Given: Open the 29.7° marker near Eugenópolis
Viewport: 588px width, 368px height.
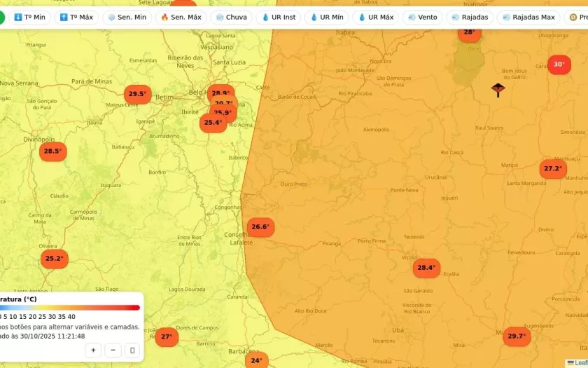Looking at the screenshot, I should tap(517, 336).
